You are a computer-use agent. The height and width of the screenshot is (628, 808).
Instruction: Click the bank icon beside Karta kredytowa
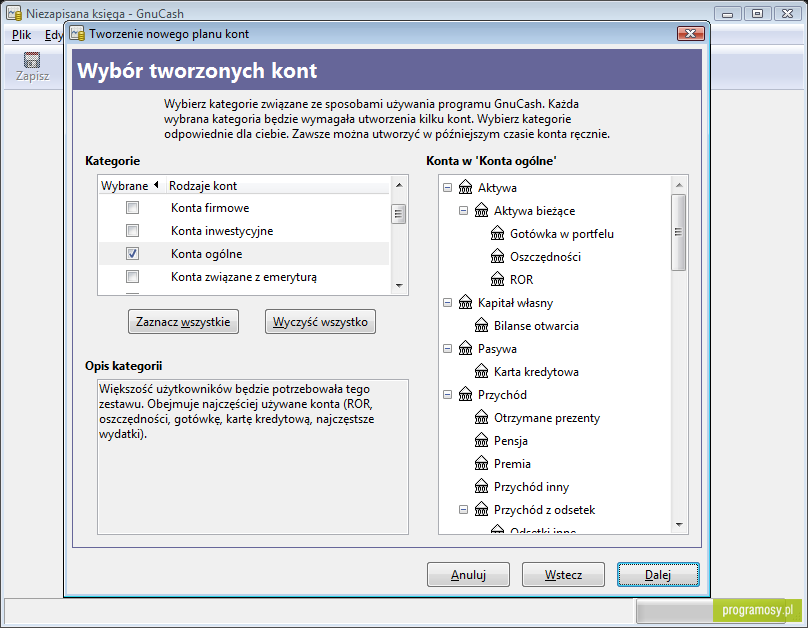[x=481, y=371]
